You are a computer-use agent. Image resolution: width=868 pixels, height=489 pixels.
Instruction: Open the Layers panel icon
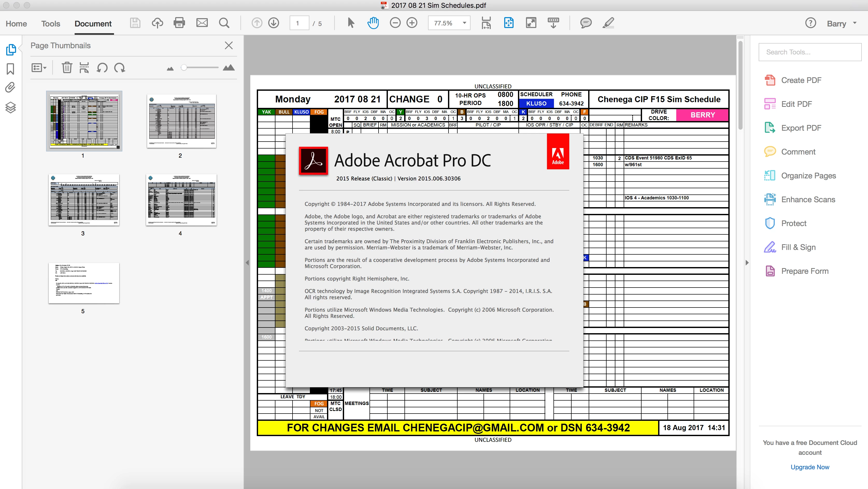pyautogui.click(x=10, y=108)
